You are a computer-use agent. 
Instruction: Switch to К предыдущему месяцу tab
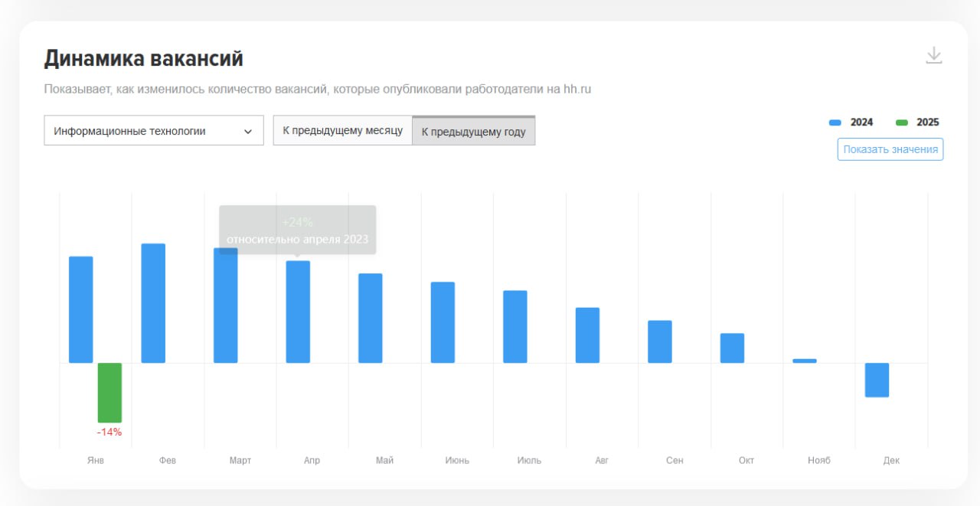(x=342, y=131)
